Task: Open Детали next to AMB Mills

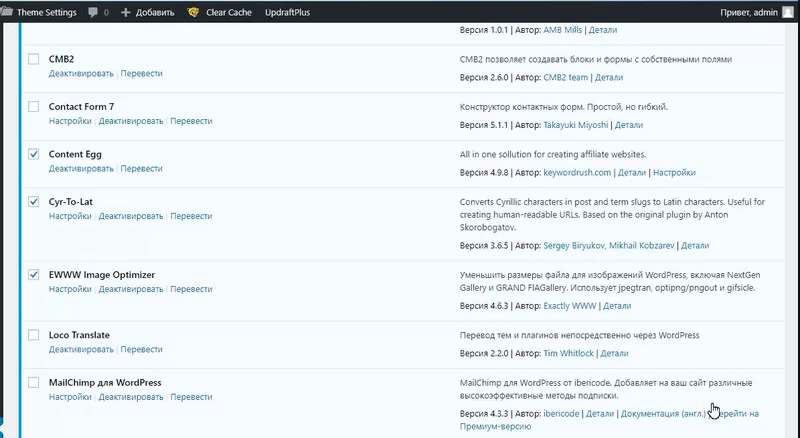Action: [x=603, y=30]
